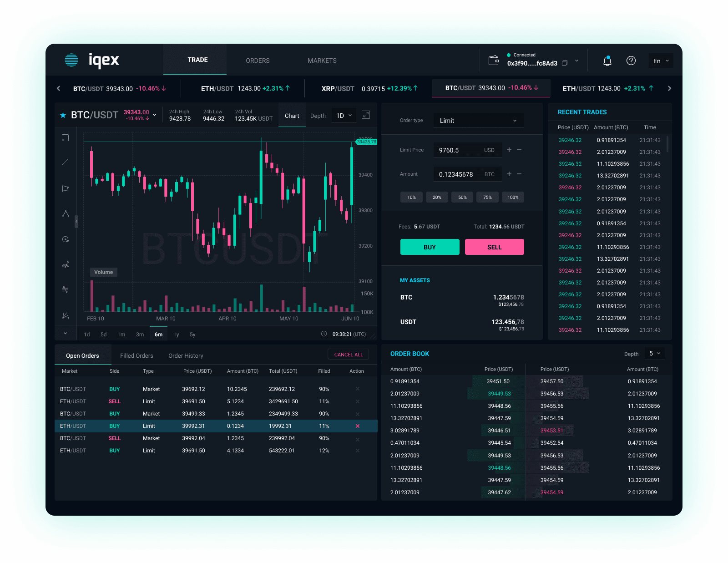Cancel the highlighted ETH/USDT 39992.31 order
The image size is (728, 563).
click(358, 426)
